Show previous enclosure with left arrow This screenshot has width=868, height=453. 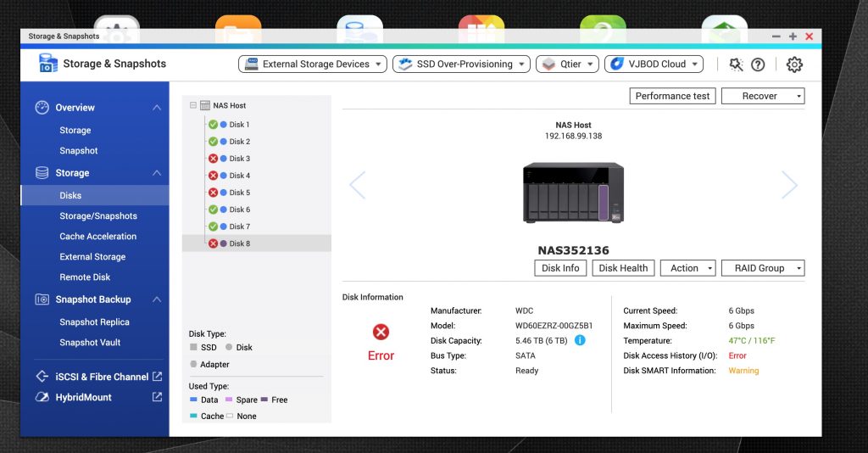tap(358, 185)
